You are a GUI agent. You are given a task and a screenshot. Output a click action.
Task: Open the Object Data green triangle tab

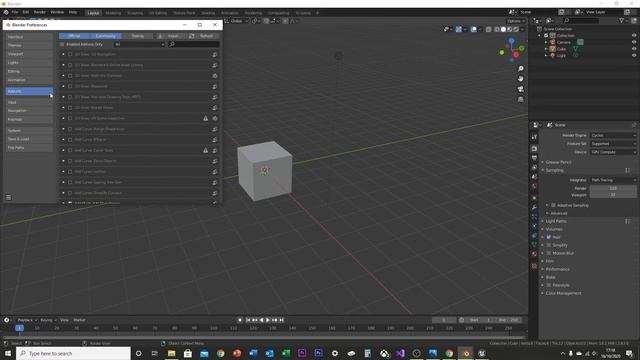tap(534, 244)
